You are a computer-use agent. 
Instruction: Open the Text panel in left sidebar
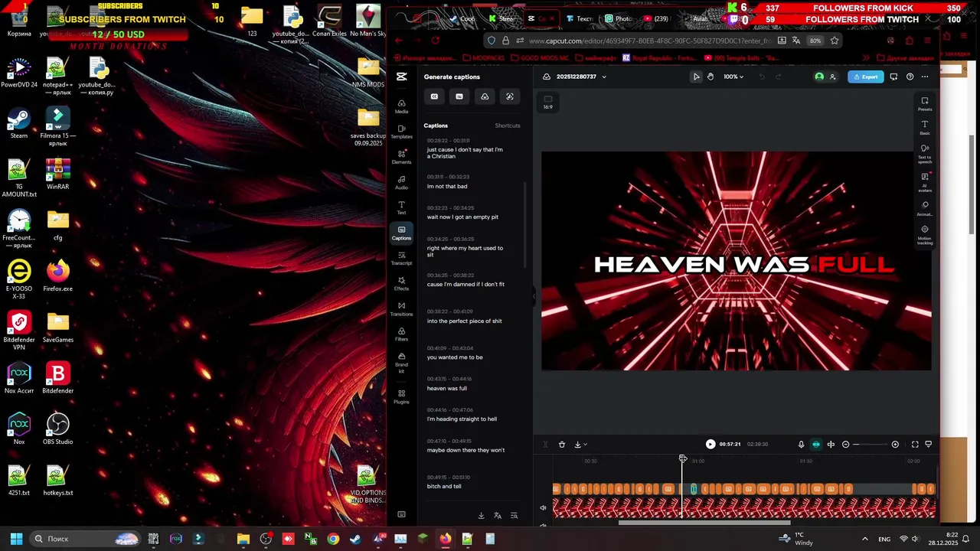point(401,207)
